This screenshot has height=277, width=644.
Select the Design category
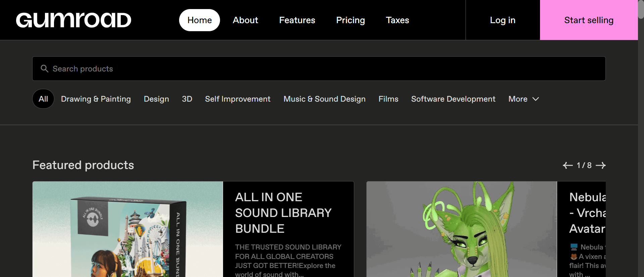click(x=156, y=99)
